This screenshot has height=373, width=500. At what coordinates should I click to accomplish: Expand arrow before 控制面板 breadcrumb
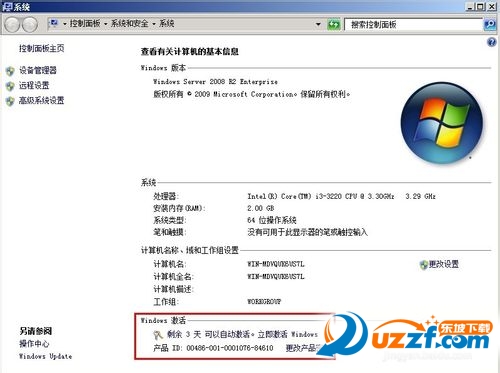click(x=64, y=24)
